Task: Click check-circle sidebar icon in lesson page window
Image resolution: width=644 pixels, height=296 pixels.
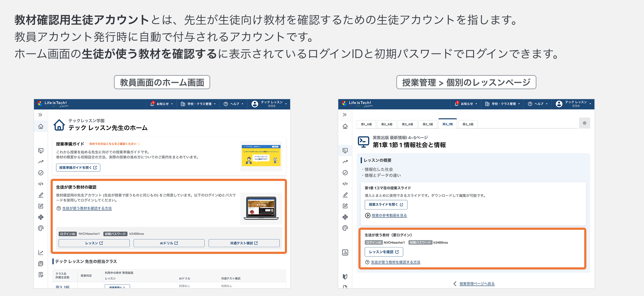Action: click(x=345, y=173)
